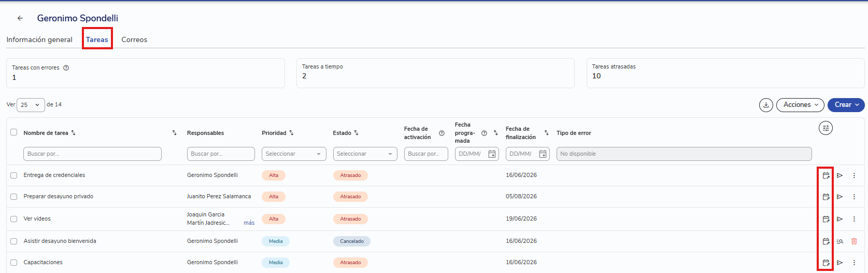Click Juanito Perez Salamanca responsable cell
Screen dimensions: 868x273
pyautogui.click(x=219, y=196)
